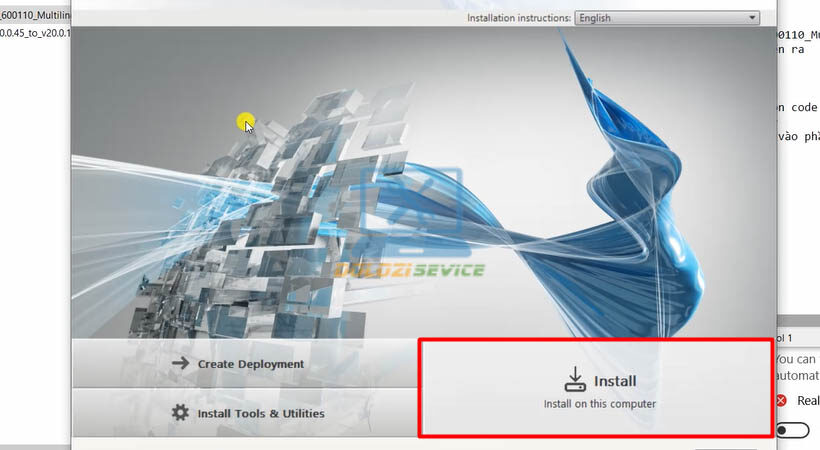Viewport: 820px width, 450px height.
Task: Click the "You can" text in right panel
Action: 797,358
